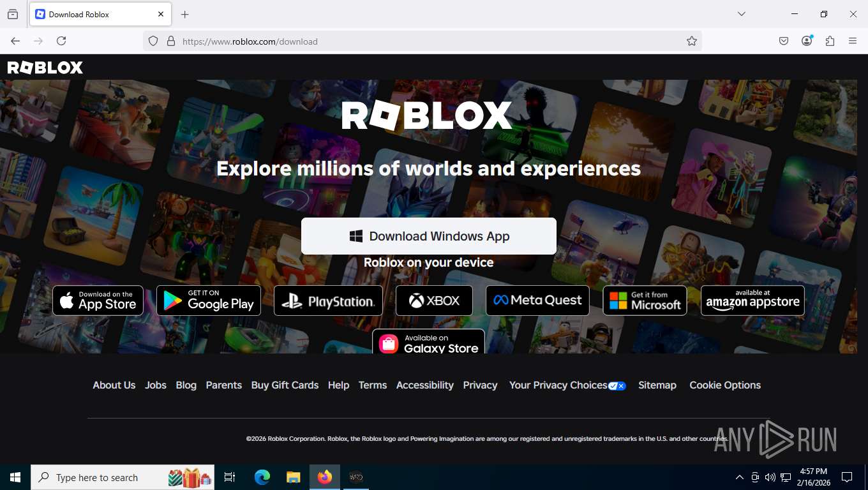Open the Privacy footer link
The image size is (868, 490).
[480, 385]
